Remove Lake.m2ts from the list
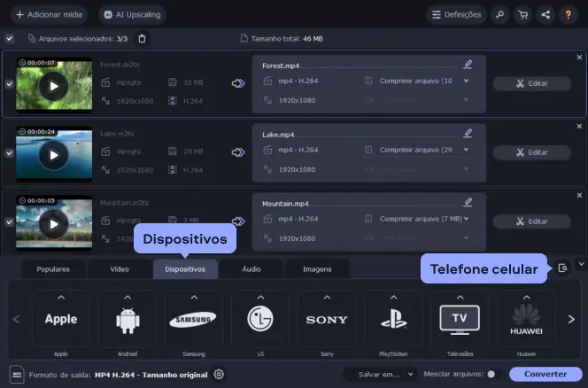This screenshot has height=388, width=588. tap(579, 126)
